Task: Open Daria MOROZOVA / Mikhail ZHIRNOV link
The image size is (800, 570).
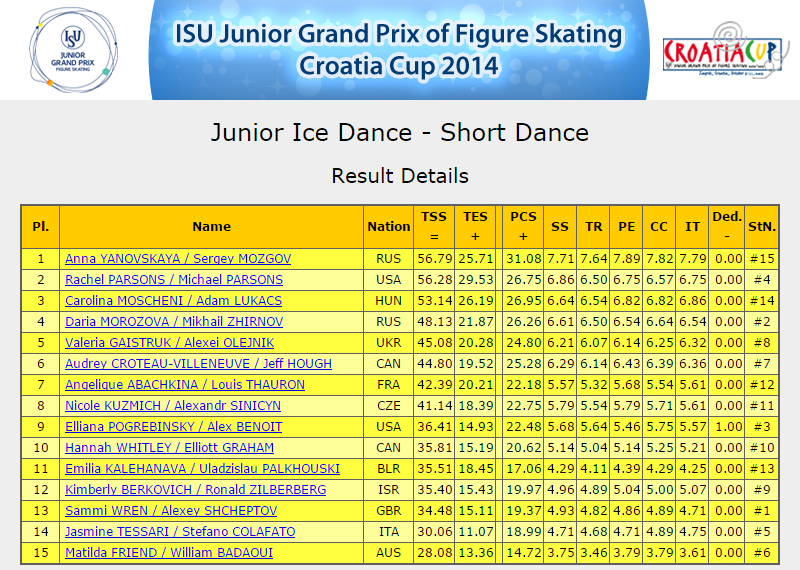Action: 174,321
